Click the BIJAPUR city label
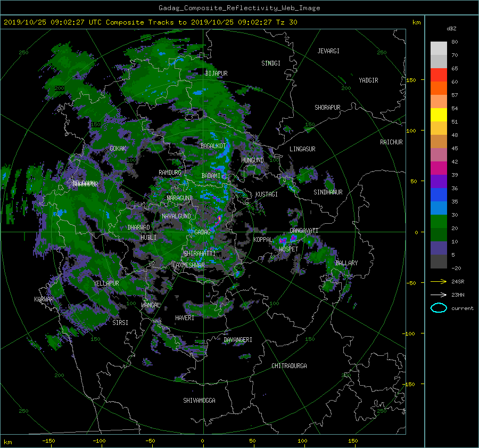This screenshot has width=479, height=448. coord(216,74)
